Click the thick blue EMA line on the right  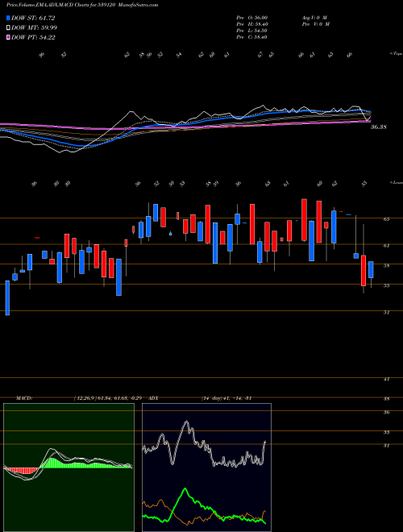pos(339,111)
